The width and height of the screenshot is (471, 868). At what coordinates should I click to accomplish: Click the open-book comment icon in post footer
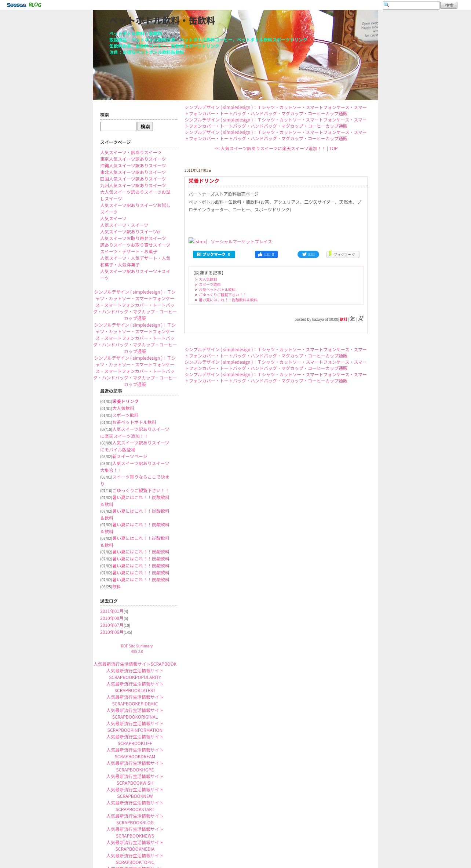pyautogui.click(x=353, y=319)
